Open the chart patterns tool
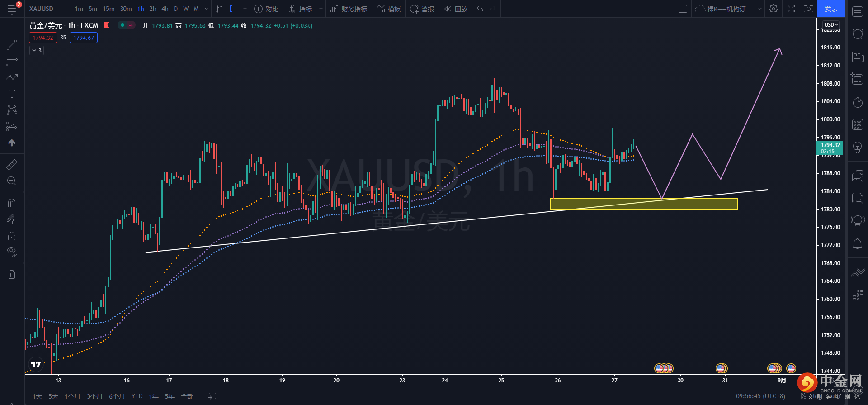 coord(12,110)
